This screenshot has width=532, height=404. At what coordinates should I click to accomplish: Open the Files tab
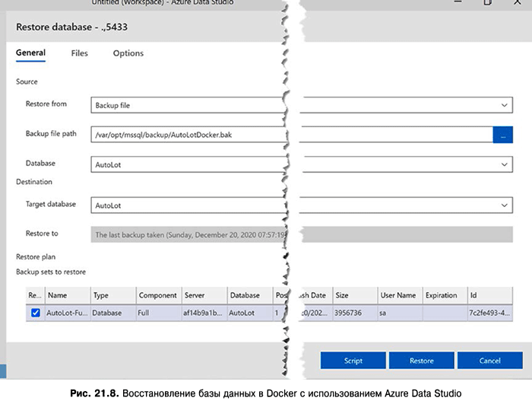coord(79,53)
